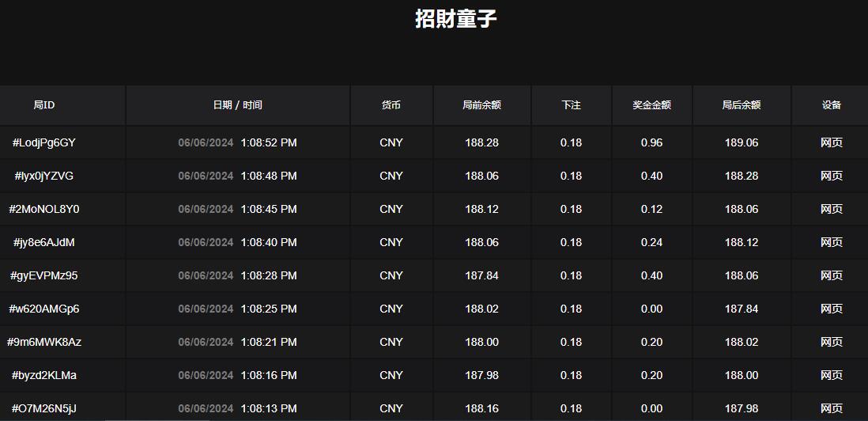Click round ID #jy8e6AJdM
The image size is (868, 421).
pyautogui.click(x=44, y=242)
